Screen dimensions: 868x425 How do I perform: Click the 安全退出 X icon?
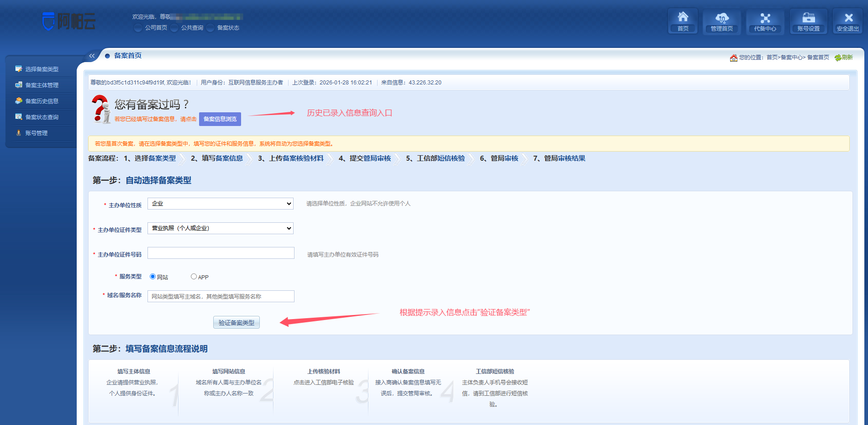coord(848,18)
